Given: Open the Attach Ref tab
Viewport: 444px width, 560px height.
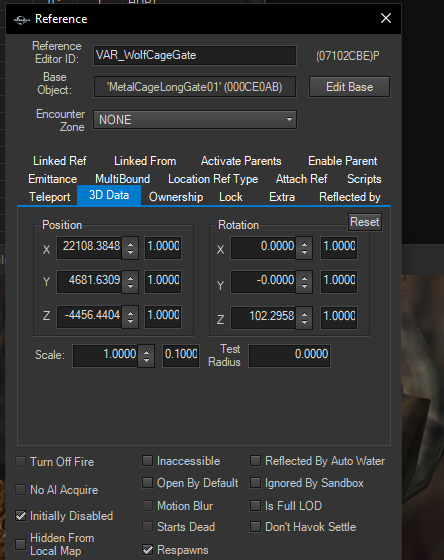Looking at the screenshot, I should (x=301, y=179).
